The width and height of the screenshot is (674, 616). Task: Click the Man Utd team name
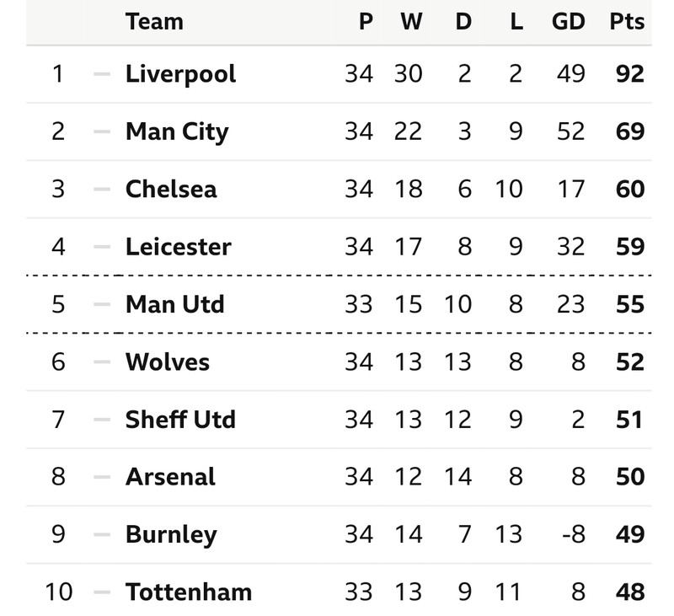point(175,304)
